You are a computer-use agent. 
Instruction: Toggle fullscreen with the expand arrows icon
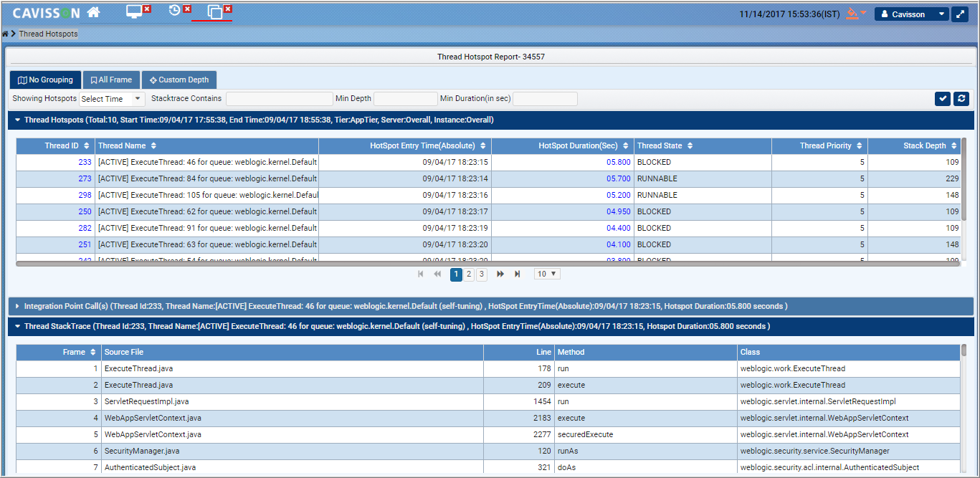click(960, 14)
